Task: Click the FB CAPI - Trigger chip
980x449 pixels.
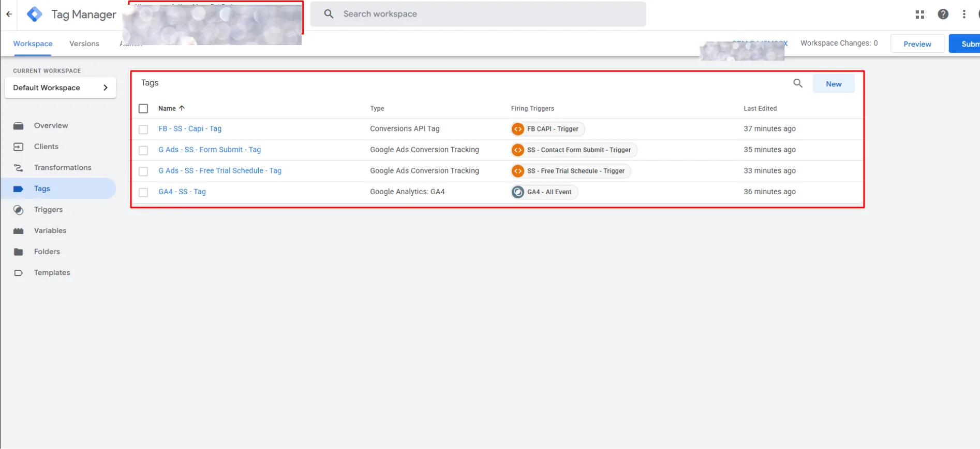Action: tap(547, 129)
